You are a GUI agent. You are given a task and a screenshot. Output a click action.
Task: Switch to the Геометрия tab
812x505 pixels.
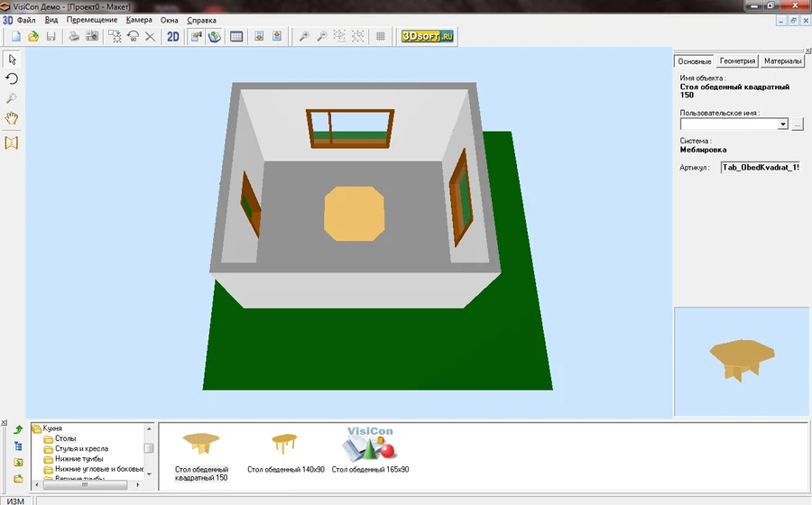tap(736, 61)
